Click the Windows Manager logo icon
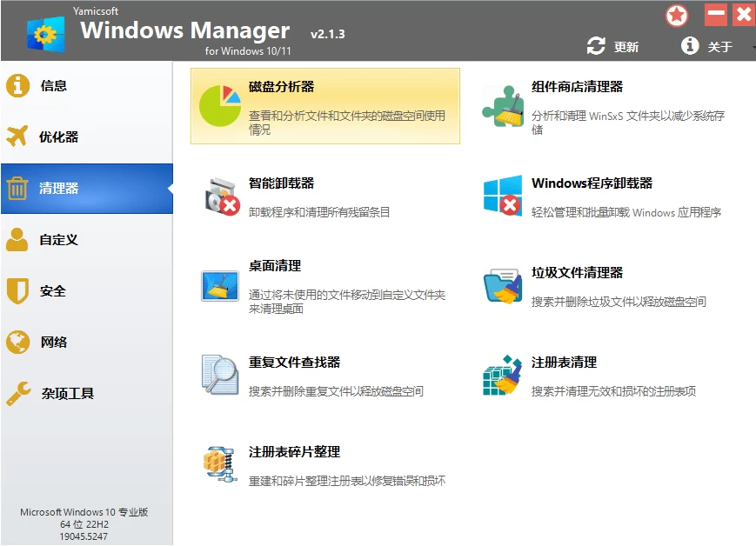 pos(45,30)
